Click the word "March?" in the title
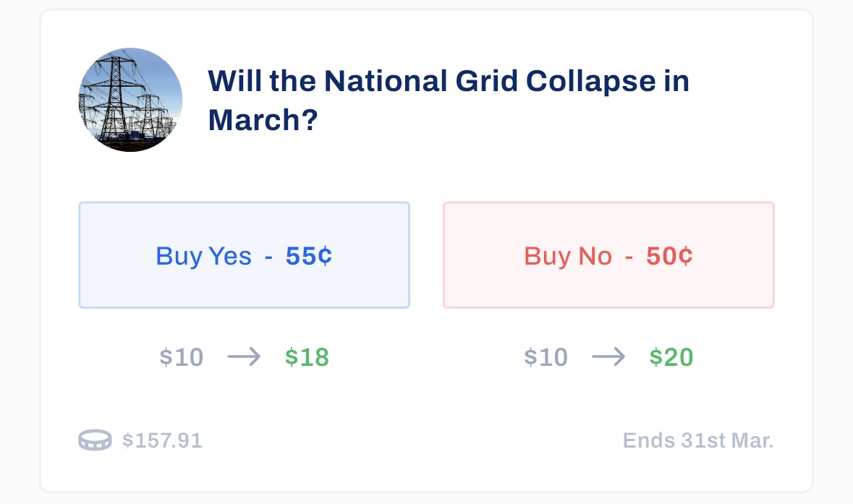The width and height of the screenshot is (853, 504). pyautogui.click(x=263, y=120)
